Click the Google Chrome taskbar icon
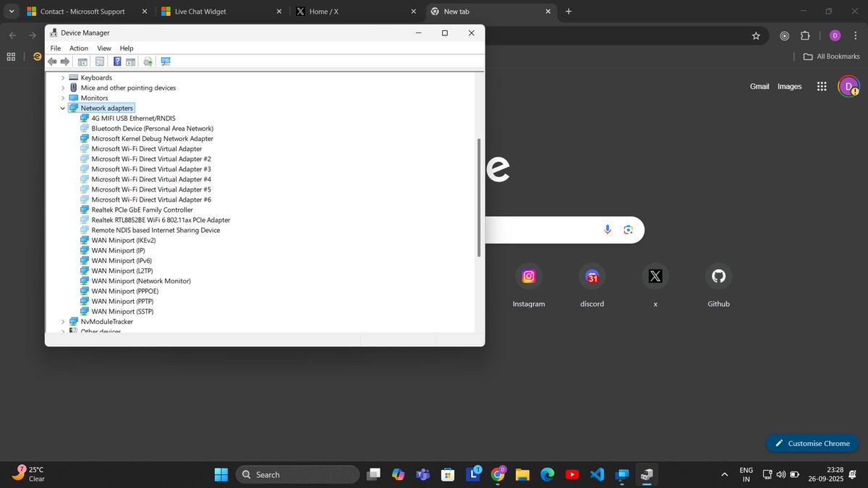 (498, 474)
